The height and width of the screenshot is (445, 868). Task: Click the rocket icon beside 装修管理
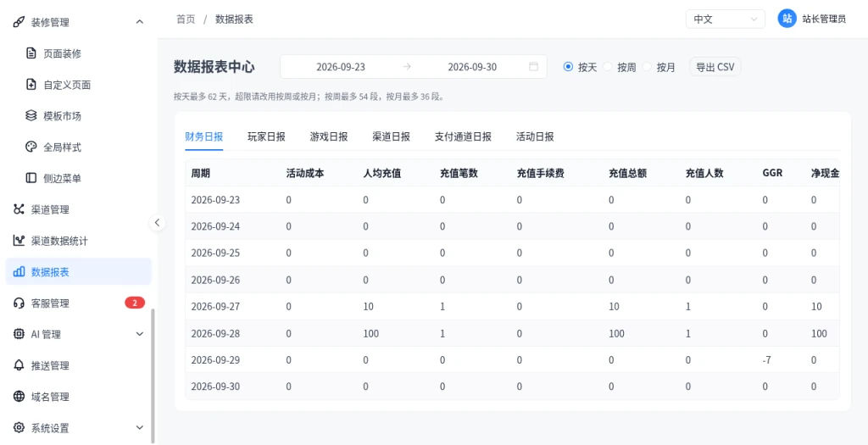point(19,22)
